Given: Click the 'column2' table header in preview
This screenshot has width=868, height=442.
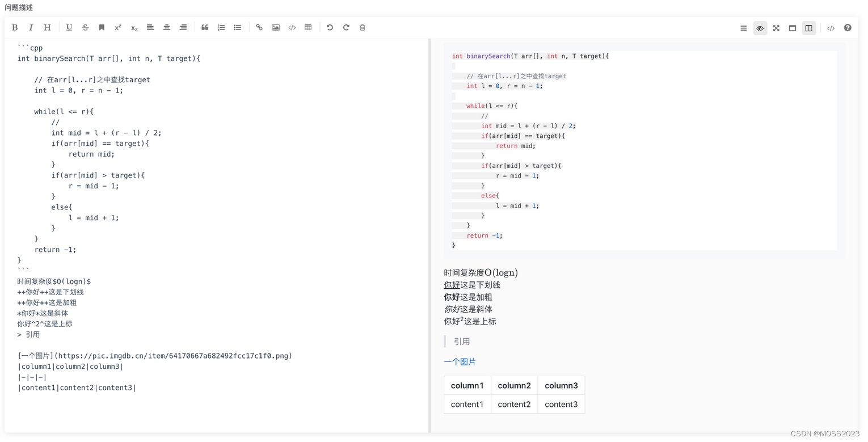Looking at the screenshot, I should (x=515, y=386).
